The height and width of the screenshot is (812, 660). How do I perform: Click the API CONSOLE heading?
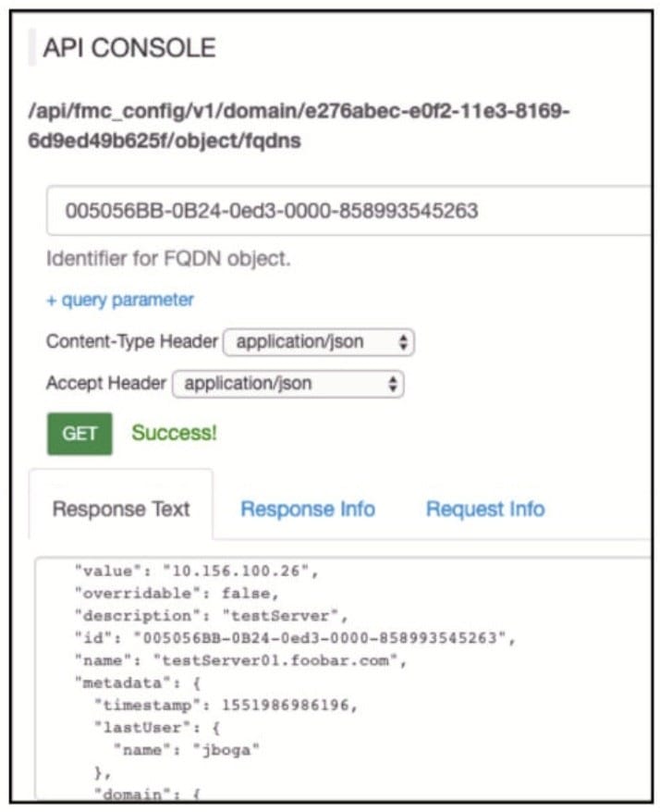[129, 48]
